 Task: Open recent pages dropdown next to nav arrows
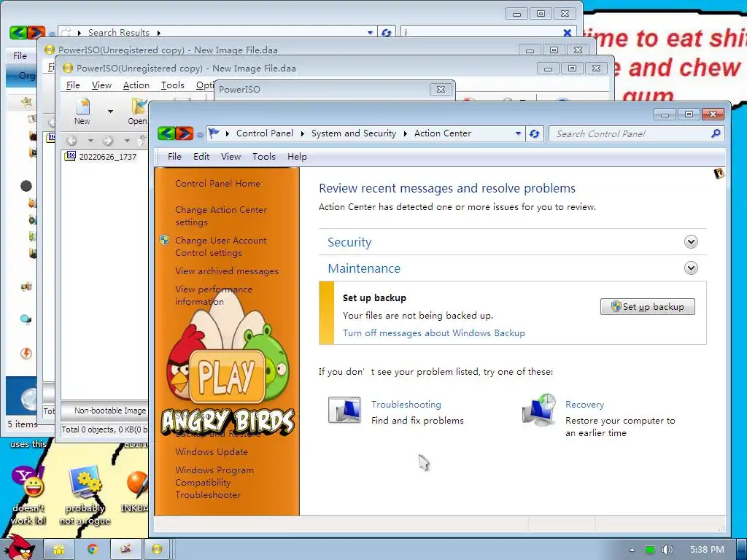[200, 135]
